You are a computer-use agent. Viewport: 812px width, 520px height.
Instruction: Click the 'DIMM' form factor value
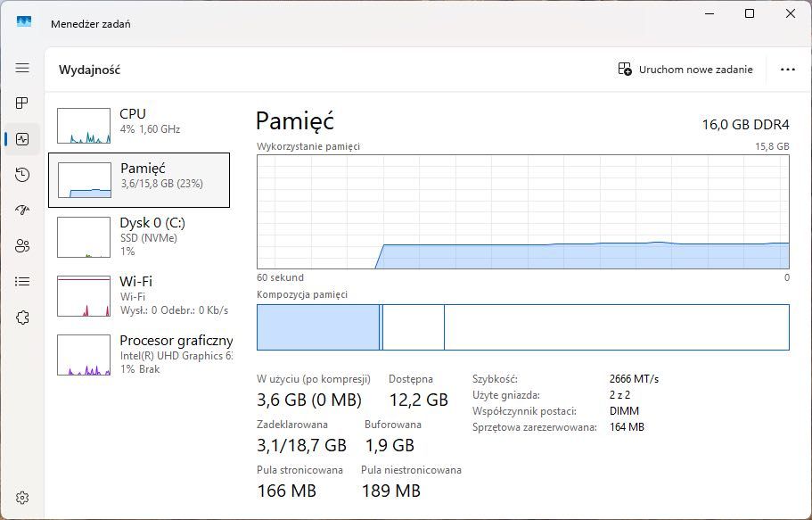point(625,411)
